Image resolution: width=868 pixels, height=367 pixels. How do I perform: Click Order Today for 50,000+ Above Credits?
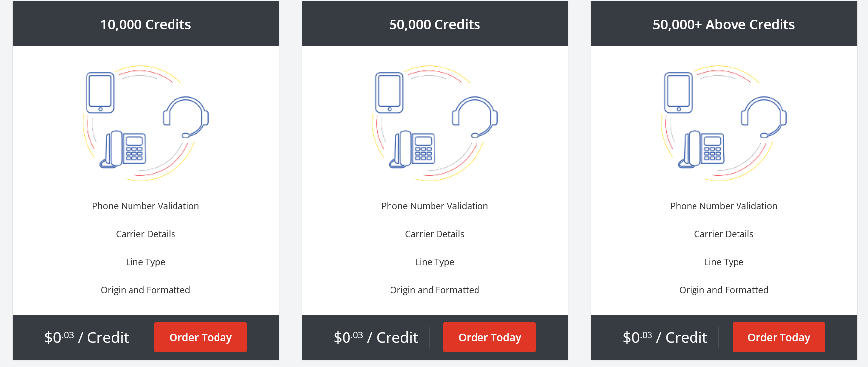(x=779, y=337)
